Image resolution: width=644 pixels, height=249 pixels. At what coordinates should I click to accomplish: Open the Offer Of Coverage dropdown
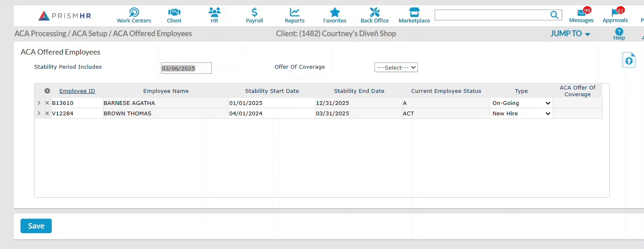tap(396, 67)
